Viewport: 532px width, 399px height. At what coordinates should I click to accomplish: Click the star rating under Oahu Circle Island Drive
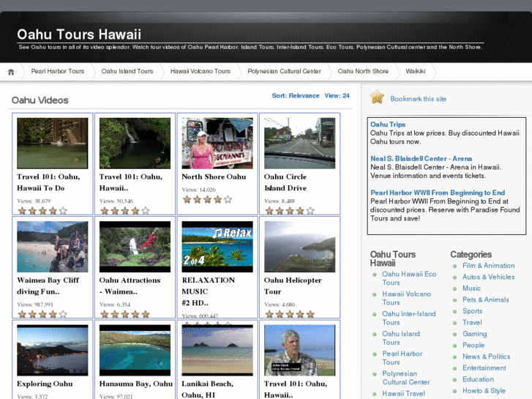pos(290,211)
